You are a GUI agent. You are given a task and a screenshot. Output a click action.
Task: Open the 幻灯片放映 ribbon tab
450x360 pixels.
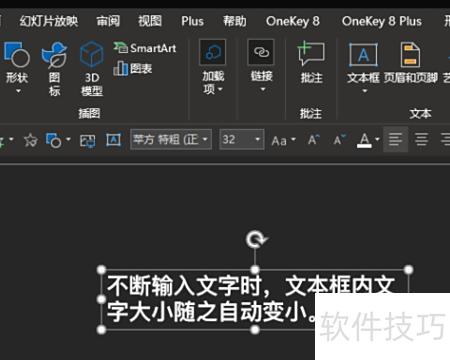(x=49, y=21)
